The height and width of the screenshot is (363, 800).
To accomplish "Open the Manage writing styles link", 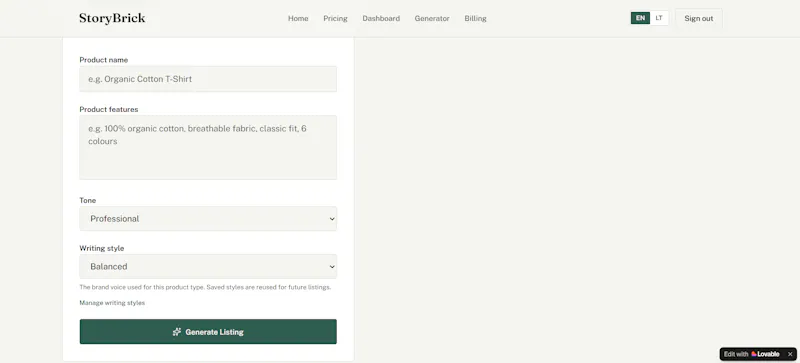I will click(112, 303).
